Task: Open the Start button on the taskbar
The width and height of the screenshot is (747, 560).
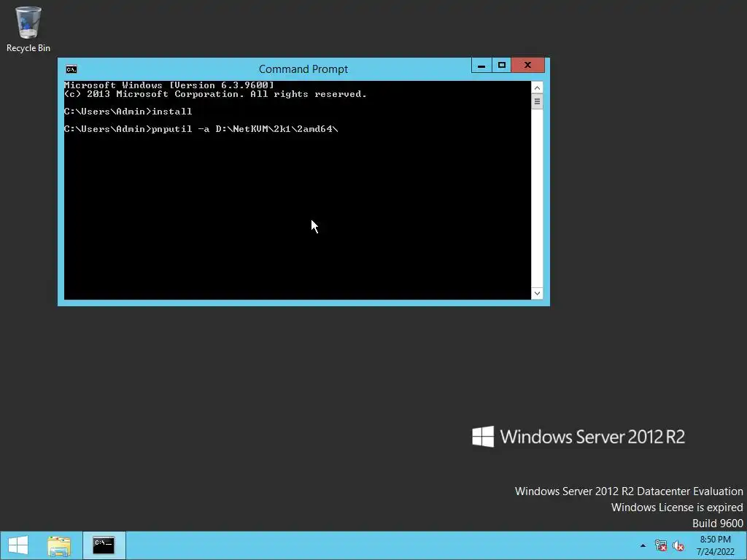Action: point(18,545)
